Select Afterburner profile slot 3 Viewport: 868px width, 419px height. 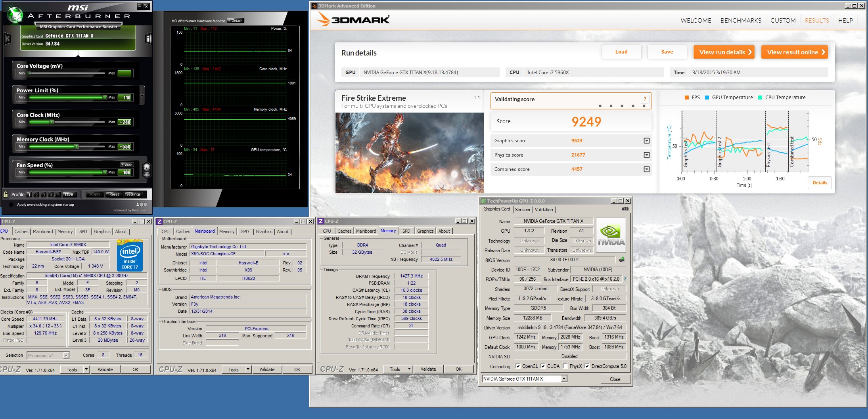click(44, 195)
